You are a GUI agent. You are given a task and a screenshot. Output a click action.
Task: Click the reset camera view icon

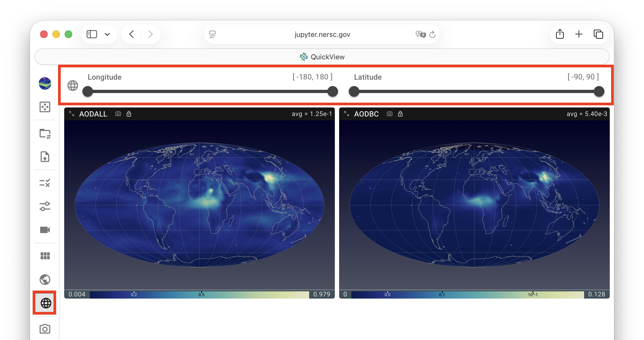[45, 107]
